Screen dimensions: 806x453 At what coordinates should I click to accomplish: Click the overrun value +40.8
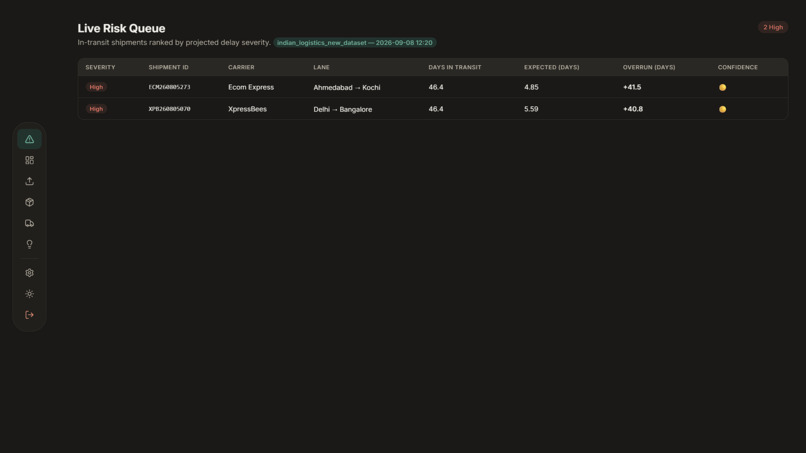[x=633, y=109]
